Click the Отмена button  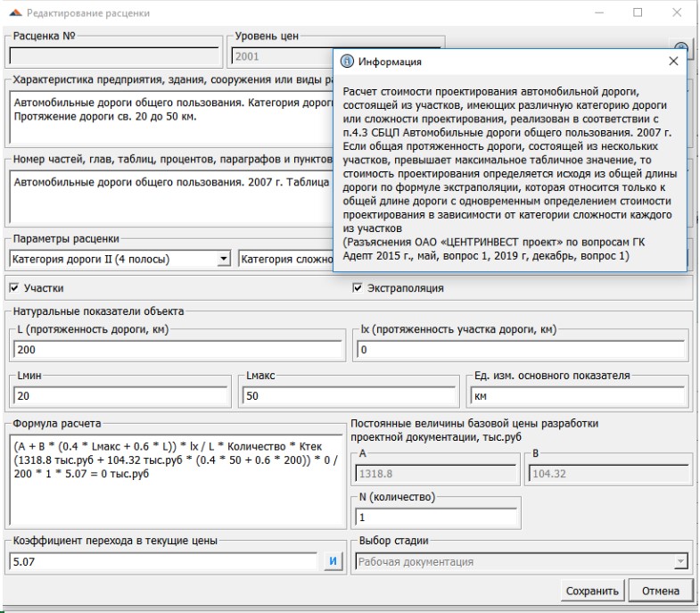tap(660, 591)
